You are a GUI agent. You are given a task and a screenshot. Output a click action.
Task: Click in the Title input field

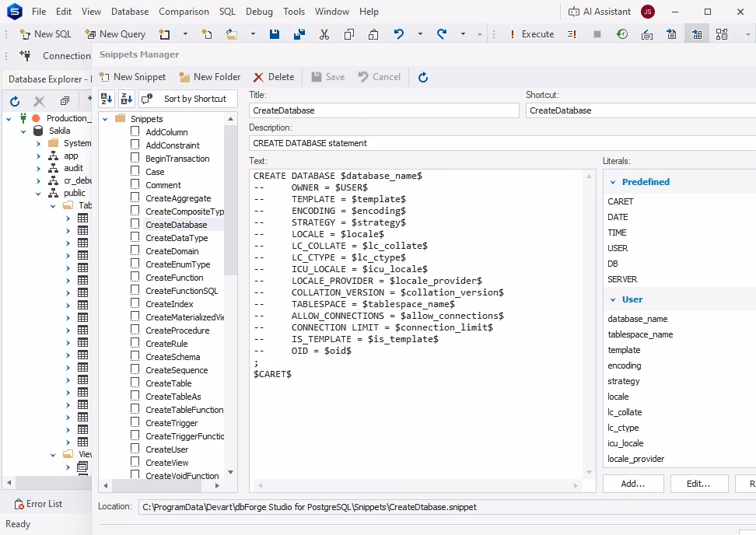[x=383, y=110]
